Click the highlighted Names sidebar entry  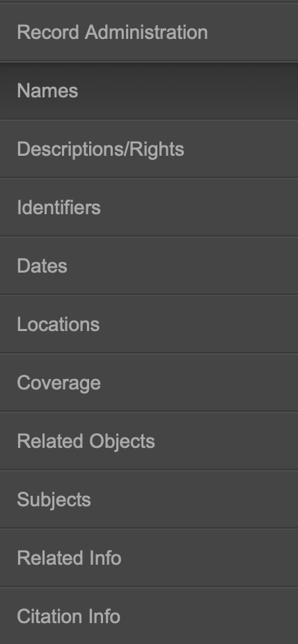tap(149, 91)
